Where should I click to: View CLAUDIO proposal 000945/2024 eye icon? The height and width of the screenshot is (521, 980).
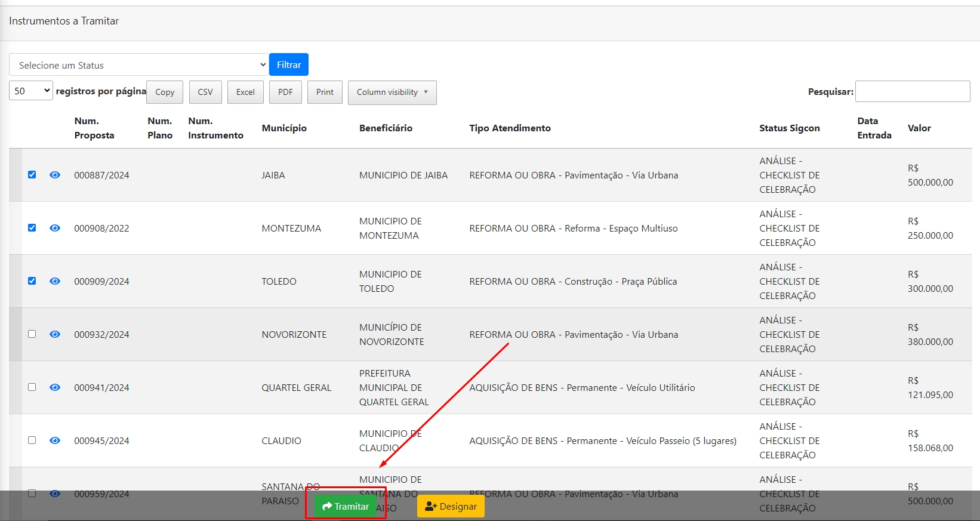point(55,440)
